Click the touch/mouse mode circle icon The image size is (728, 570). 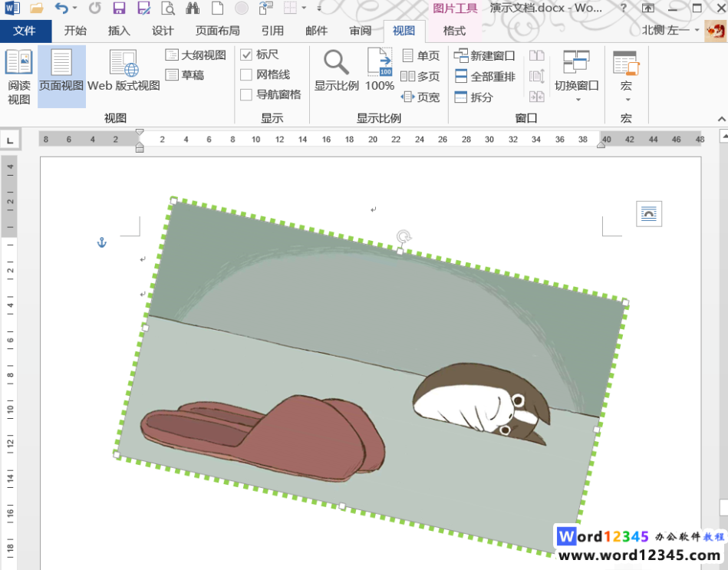click(x=242, y=8)
